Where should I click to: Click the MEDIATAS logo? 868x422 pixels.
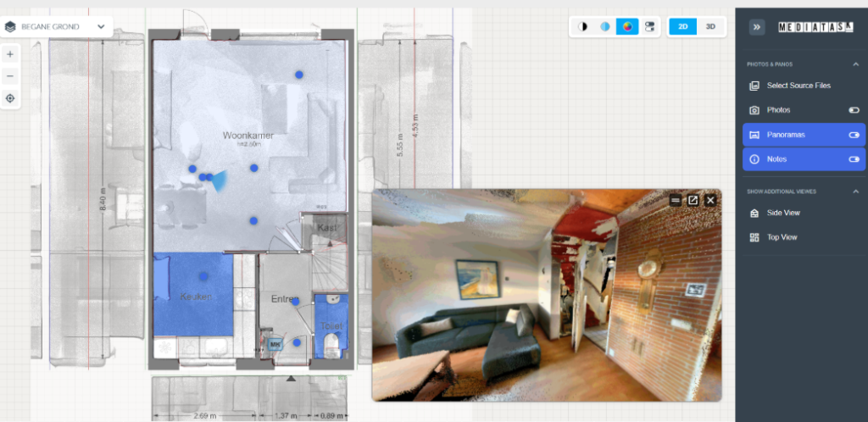(x=815, y=26)
